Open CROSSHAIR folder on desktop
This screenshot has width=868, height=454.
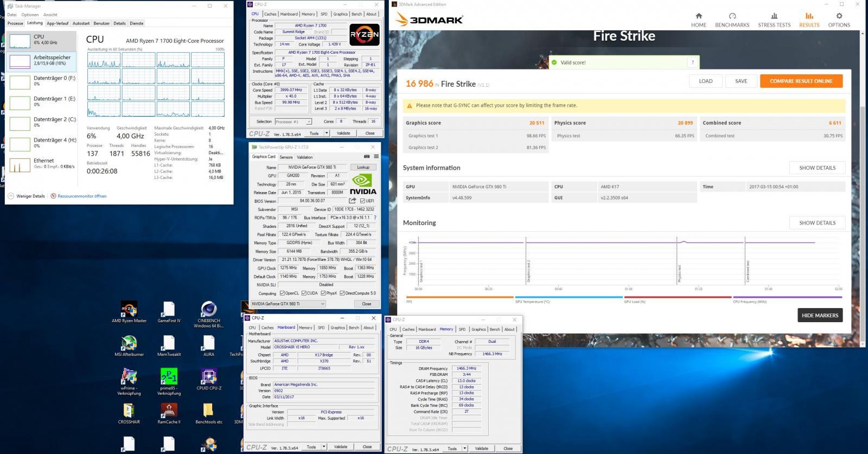click(129, 413)
